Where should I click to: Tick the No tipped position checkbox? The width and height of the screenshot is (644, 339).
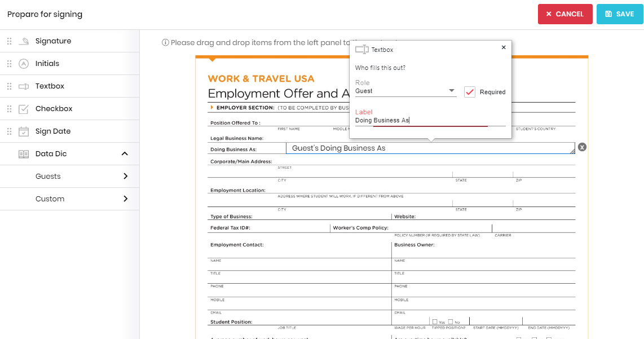451,322
